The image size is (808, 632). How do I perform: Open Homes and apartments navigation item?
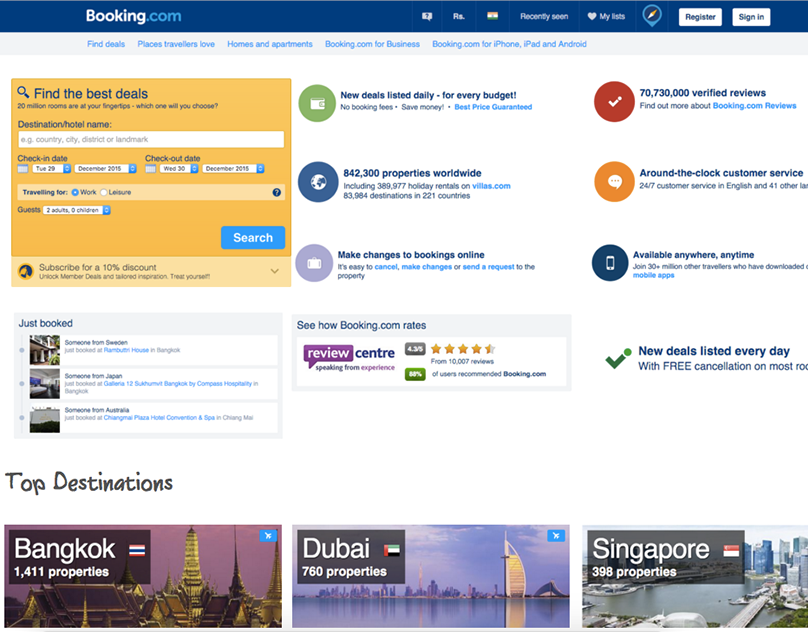click(x=270, y=44)
